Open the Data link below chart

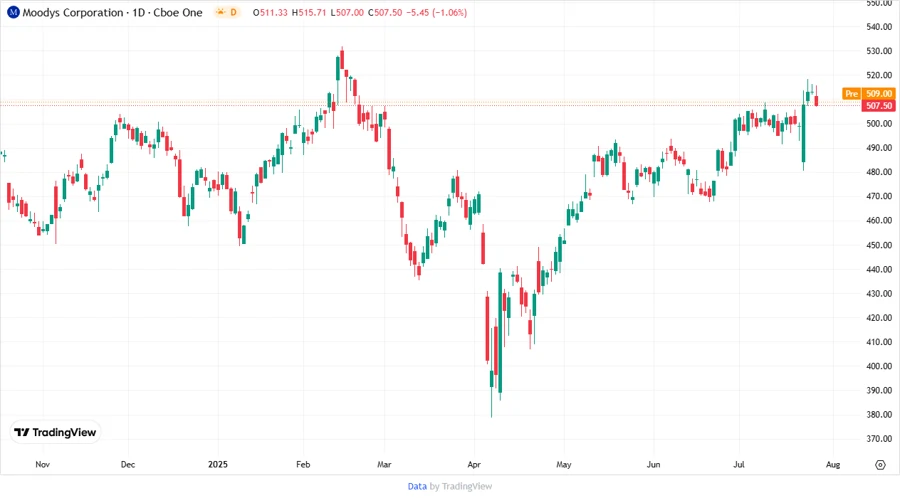tap(417, 486)
